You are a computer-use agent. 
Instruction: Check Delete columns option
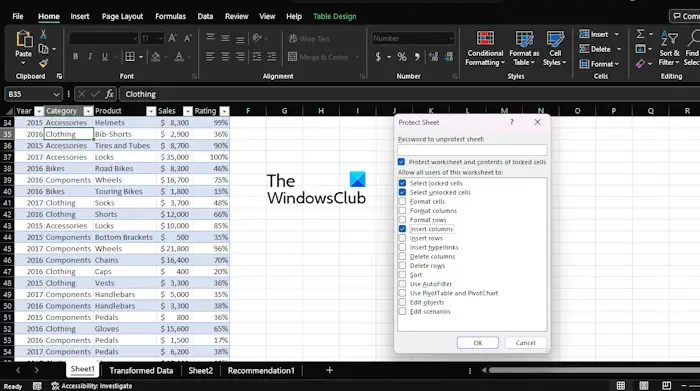(x=402, y=256)
